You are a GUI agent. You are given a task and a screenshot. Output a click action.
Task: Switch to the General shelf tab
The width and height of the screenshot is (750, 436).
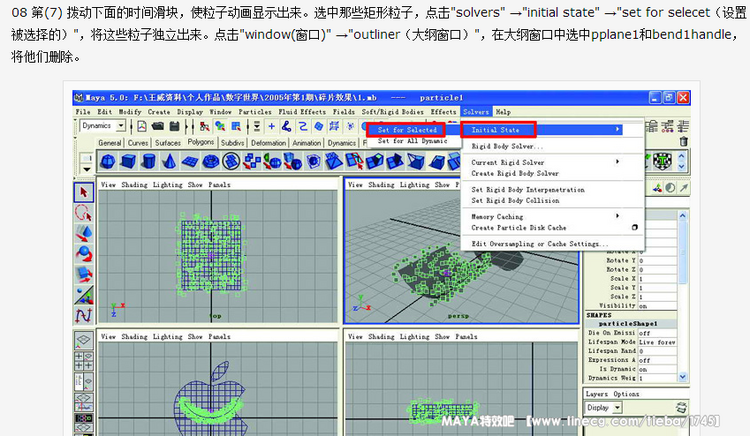[x=110, y=143]
